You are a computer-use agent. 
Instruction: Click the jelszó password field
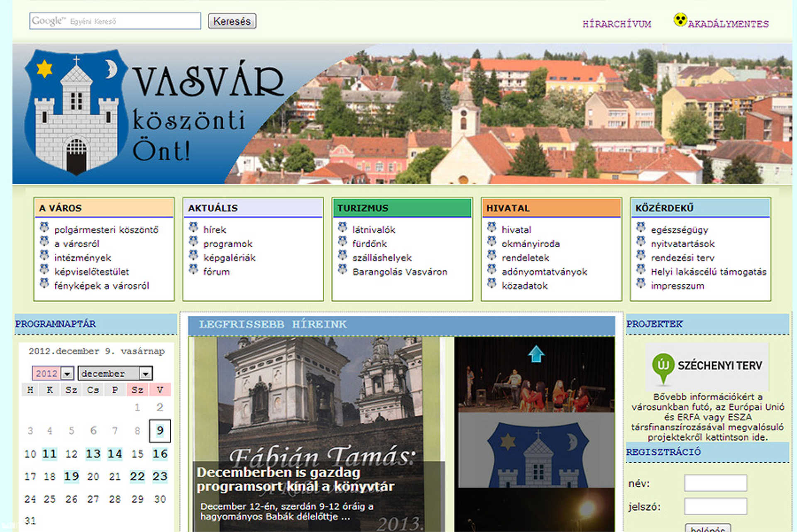(715, 506)
